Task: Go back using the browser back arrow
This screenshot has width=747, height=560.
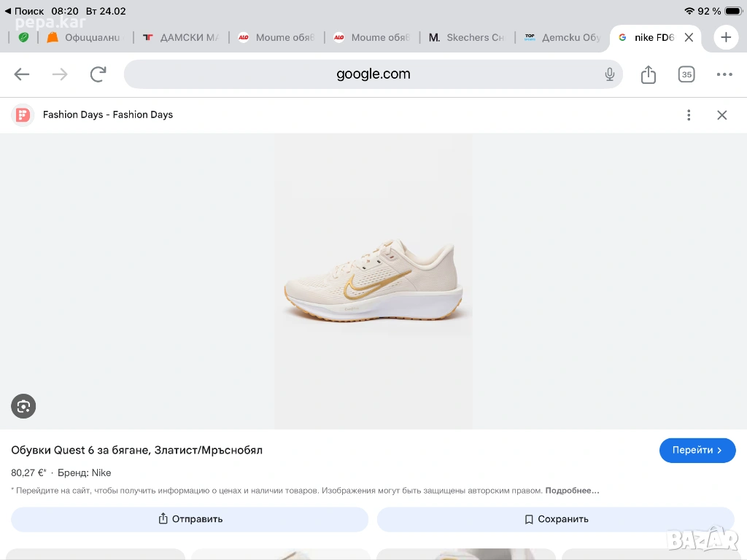Action: (x=22, y=74)
